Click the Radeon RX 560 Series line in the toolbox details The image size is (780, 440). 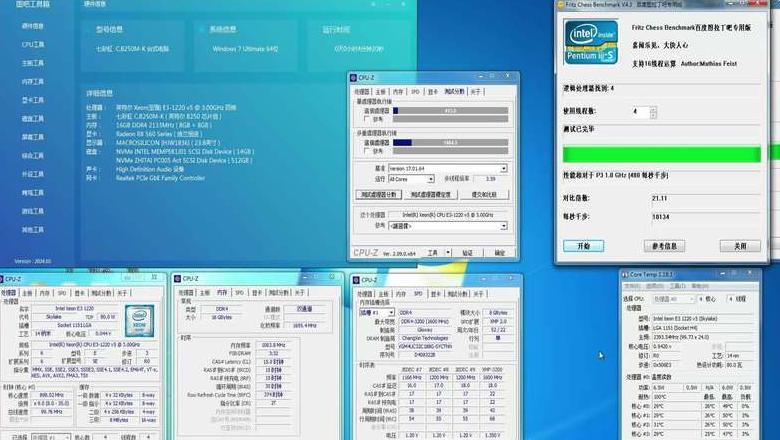tap(158, 134)
